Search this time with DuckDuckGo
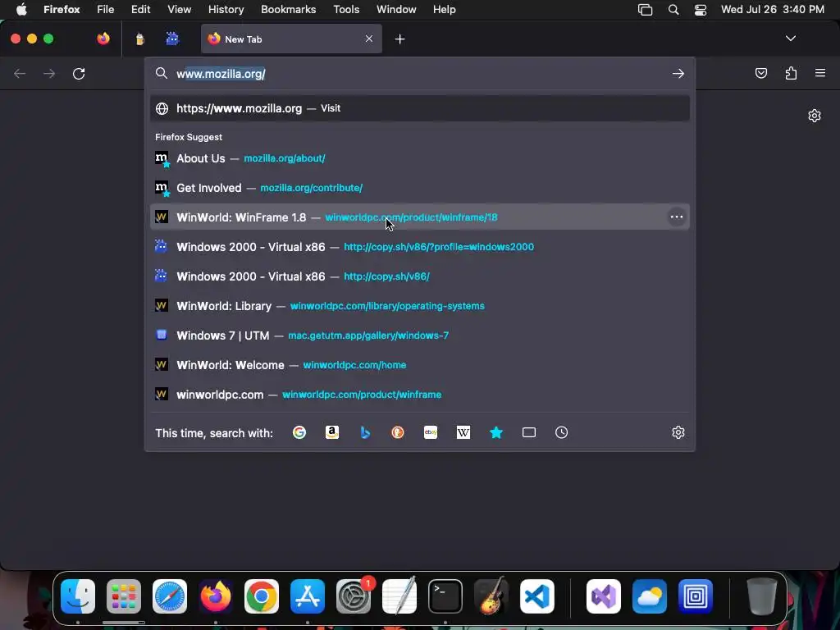Viewport: 840px width, 630px height. tap(398, 432)
